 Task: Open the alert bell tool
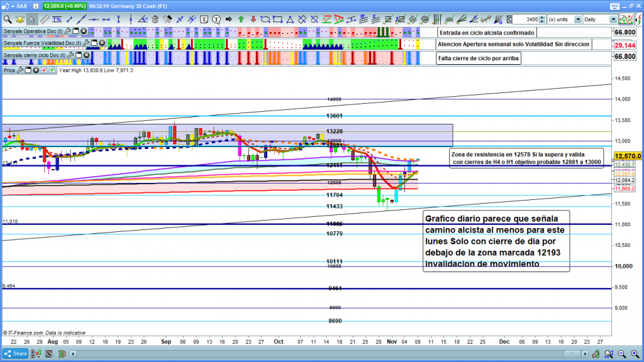click(19, 19)
